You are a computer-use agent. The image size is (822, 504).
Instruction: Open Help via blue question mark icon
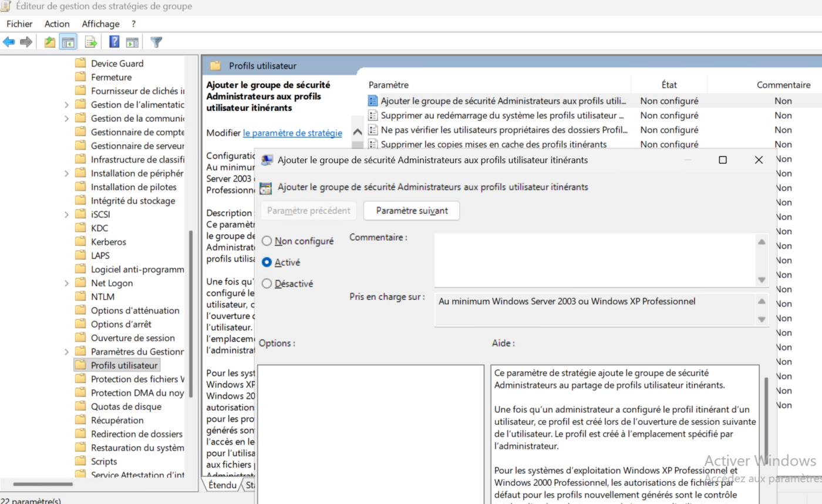pyautogui.click(x=114, y=42)
